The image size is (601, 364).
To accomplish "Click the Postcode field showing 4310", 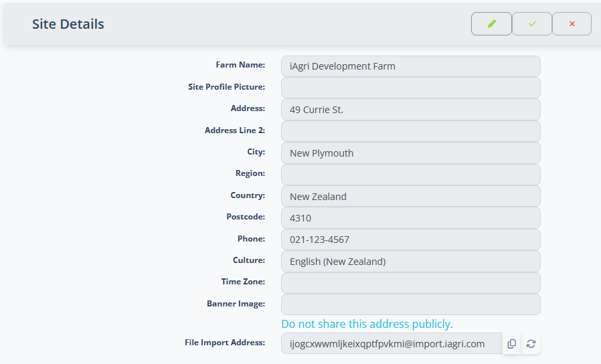I will [410, 218].
